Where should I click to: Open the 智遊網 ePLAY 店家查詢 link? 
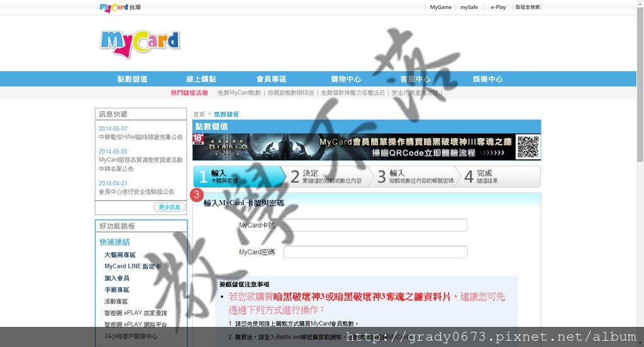(136, 313)
